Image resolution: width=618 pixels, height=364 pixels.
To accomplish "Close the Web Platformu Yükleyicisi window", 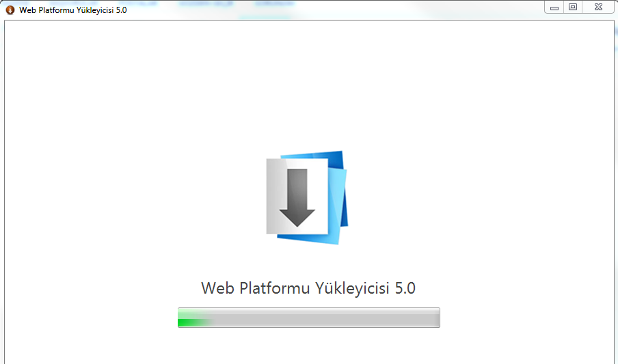I will coord(598,7).
